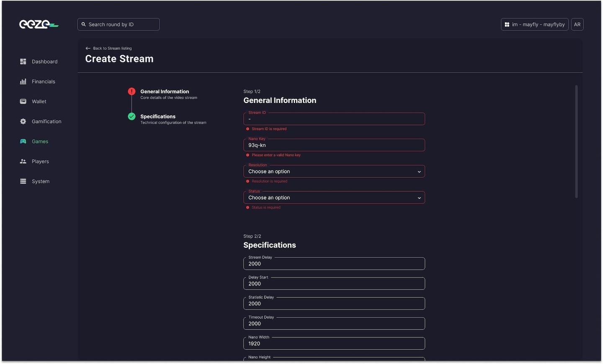
Task: Click the System server icon
Action: click(x=23, y=181)
